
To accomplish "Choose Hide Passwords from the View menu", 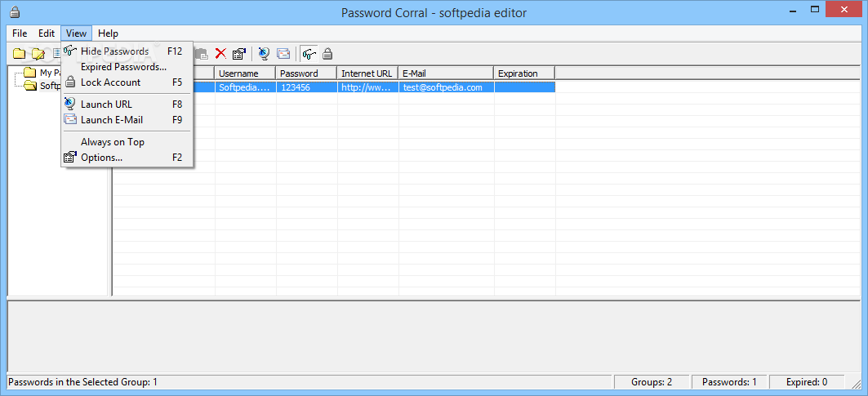I will pos(127,51).
